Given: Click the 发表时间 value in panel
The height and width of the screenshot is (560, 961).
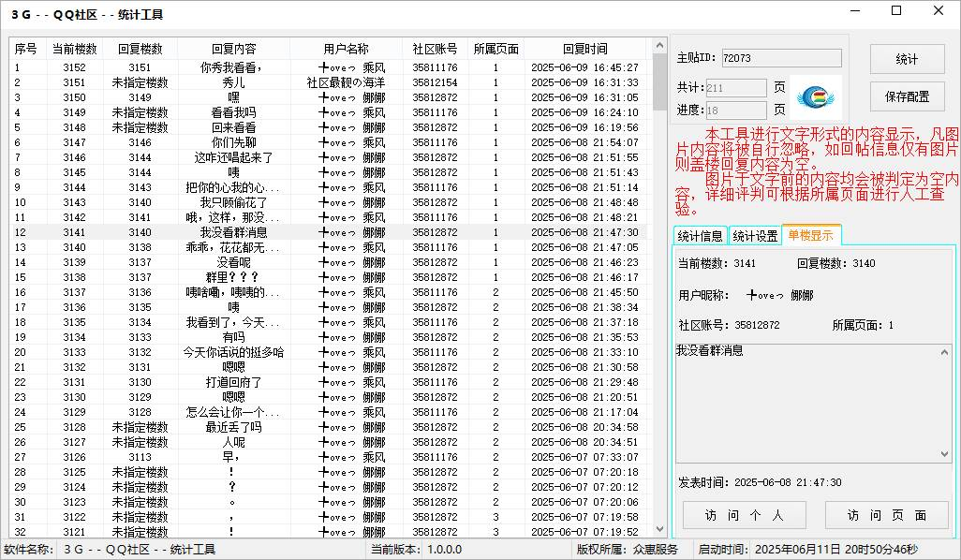Looking at the screenshot, I should (788, 482).
